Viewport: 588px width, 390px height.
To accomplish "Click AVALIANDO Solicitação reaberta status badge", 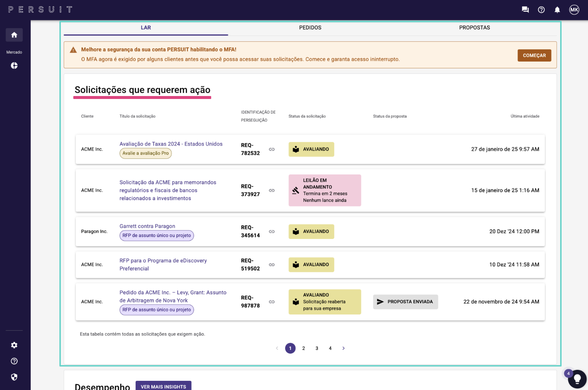I will pos(325,302).
